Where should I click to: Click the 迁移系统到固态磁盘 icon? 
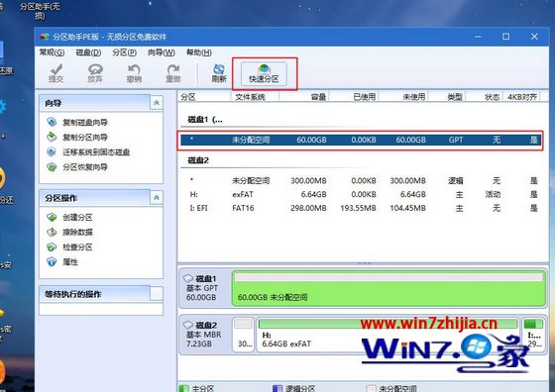pos(52,152)
